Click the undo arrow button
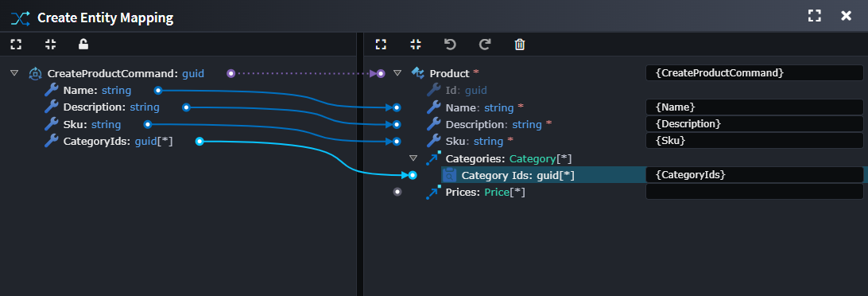868x296 pixels. pyautogui.click(x=450, y=45)
